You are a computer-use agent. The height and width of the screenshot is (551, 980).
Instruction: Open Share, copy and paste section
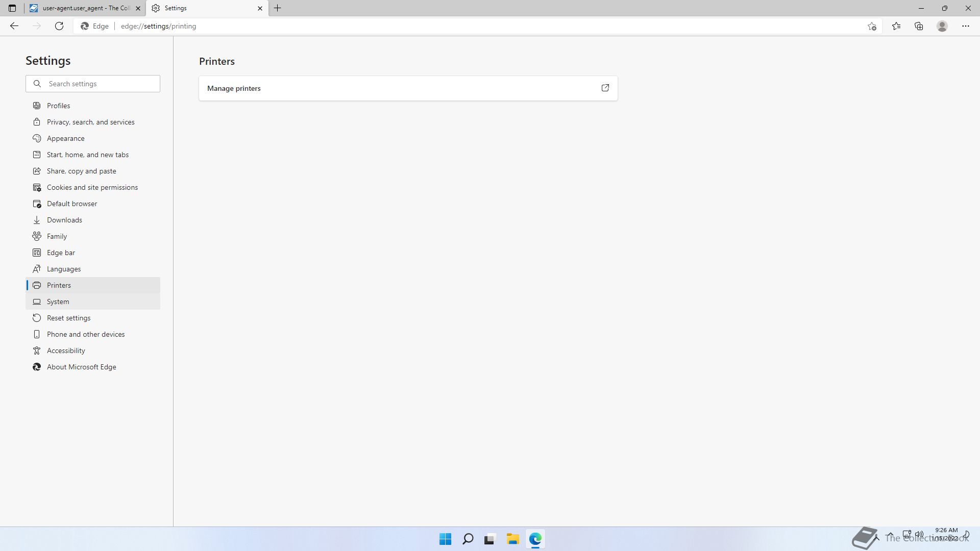[x=93, y=171]
